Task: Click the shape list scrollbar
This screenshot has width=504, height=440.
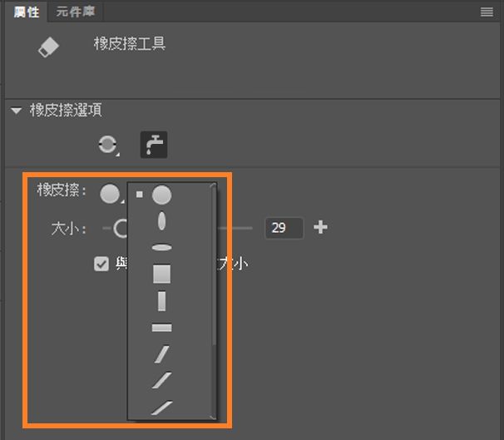Action: 214,267
